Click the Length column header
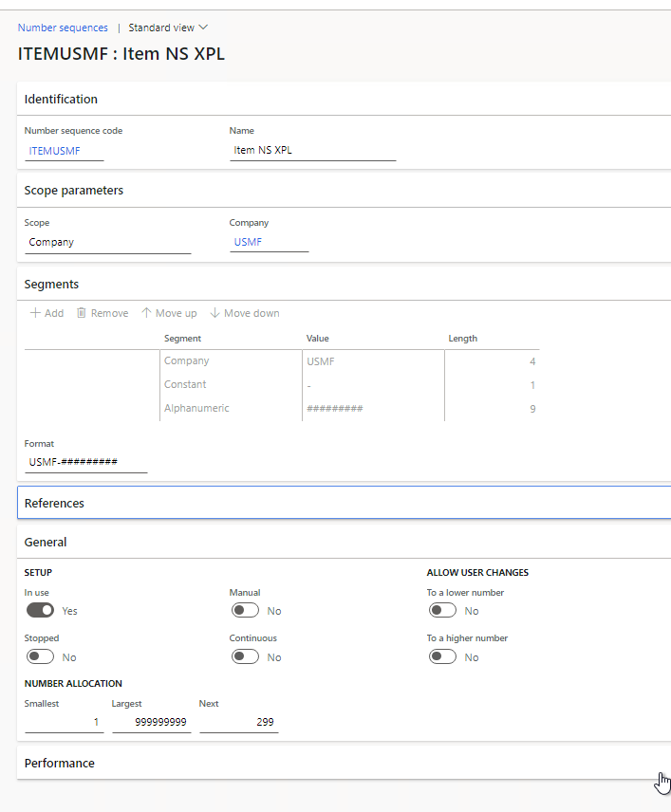Screen dimensions: 671x812 click(463, 338)
